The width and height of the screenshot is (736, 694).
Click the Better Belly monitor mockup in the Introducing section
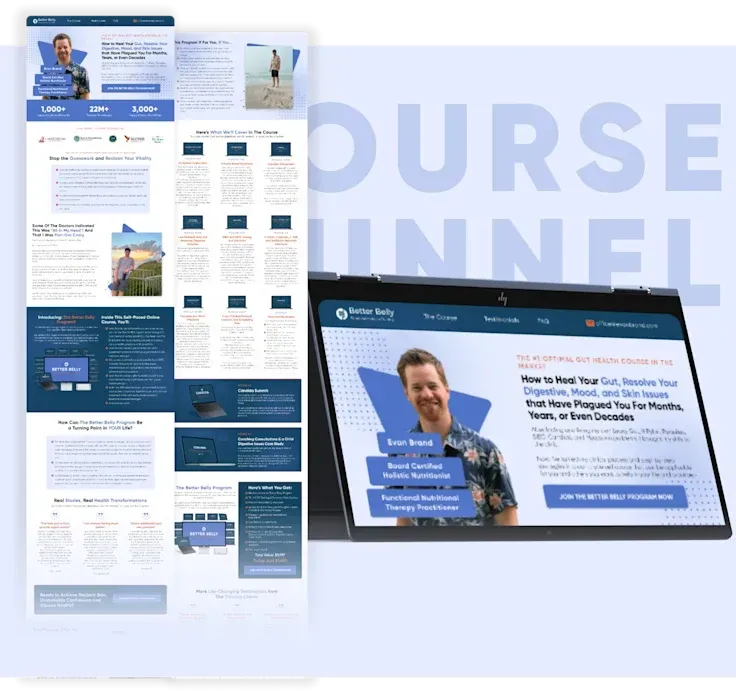tap(66, 371)
